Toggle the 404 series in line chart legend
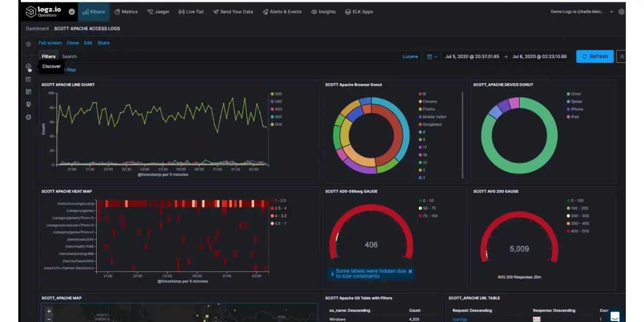This screenshot has height=322, width=644. pyautogui.click(x=276, y=116)
